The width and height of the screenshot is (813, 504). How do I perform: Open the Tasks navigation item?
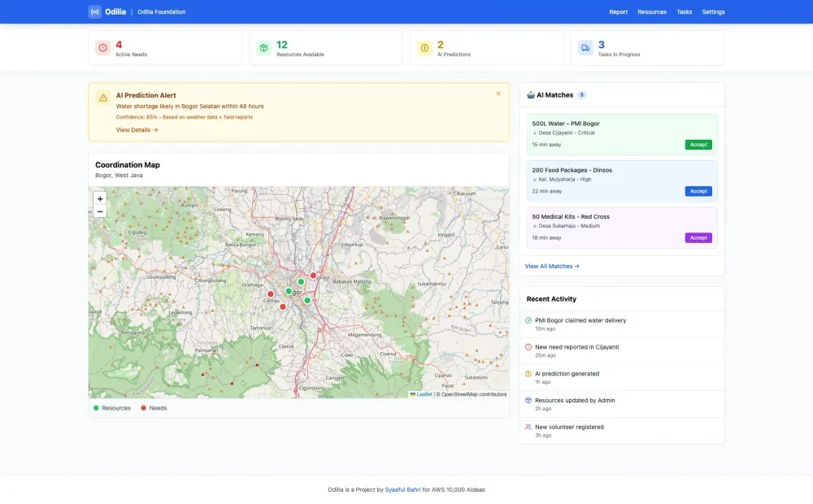coord(684,11)
